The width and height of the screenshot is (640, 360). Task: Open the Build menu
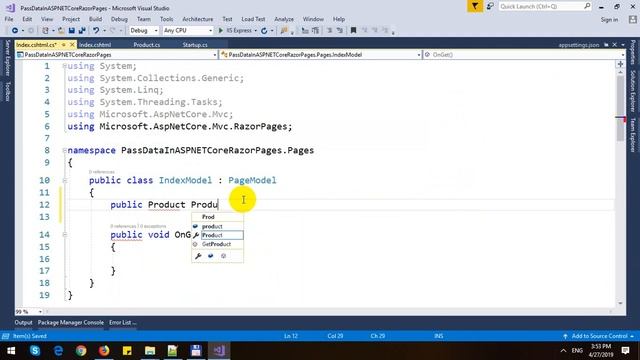[95, 19]
